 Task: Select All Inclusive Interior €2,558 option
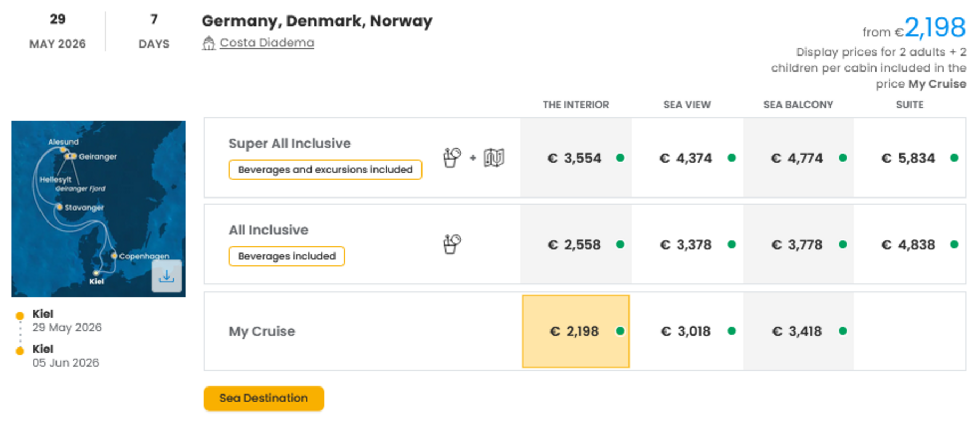(575, 245)
